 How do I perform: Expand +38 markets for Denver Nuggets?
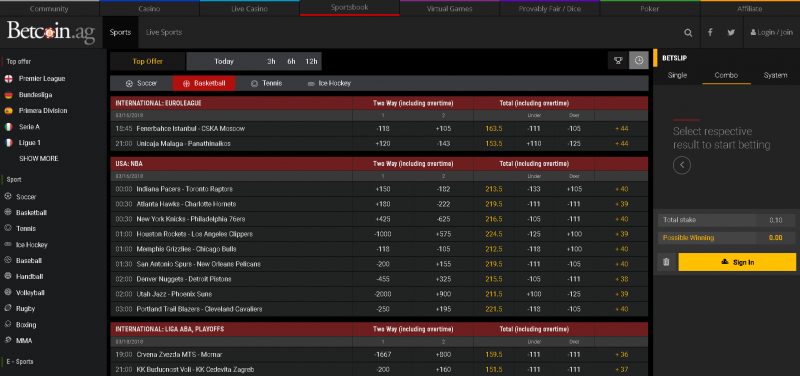621,279
